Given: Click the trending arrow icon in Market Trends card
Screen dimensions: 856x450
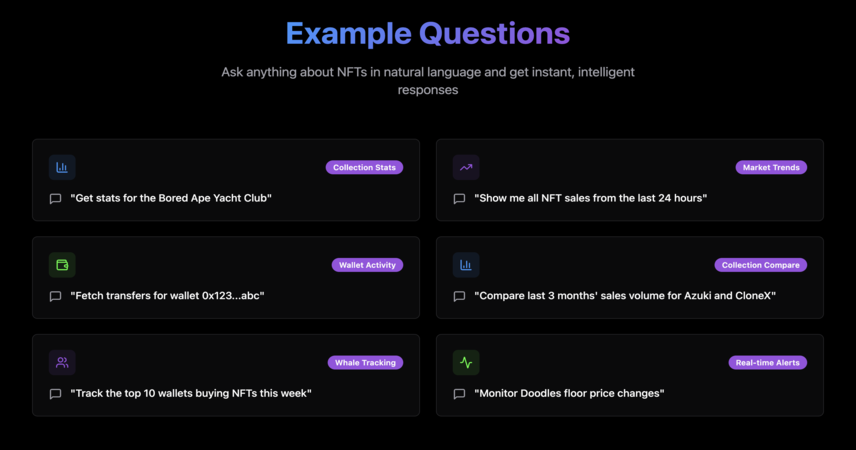Looking at the screenshot, I should (466, 167).
